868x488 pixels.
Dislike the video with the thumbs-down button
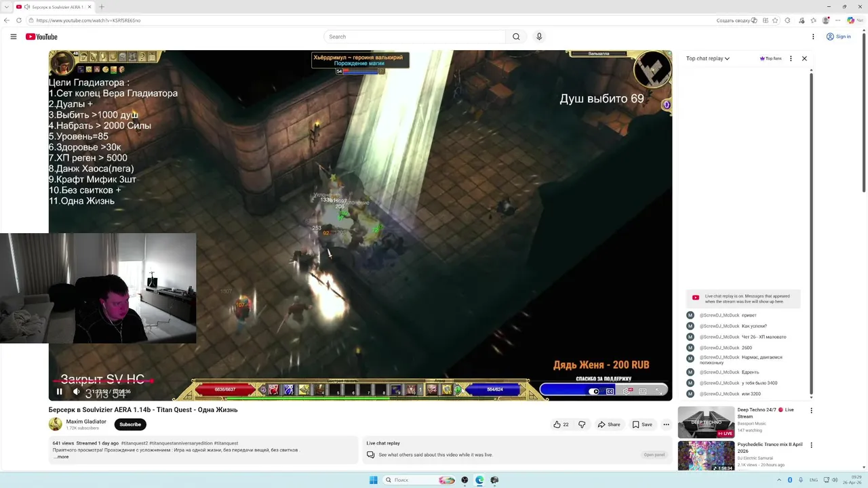(x=582, y=424)
